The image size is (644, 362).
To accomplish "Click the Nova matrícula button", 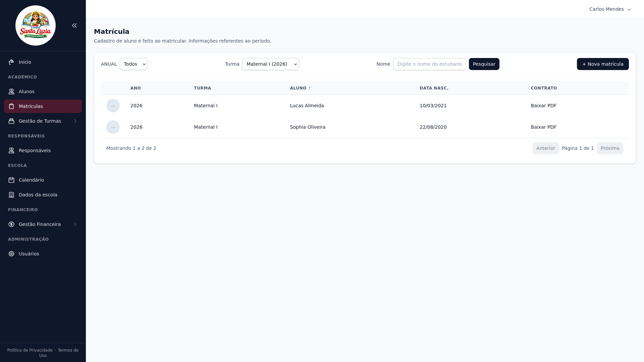I will click(602, 64).
